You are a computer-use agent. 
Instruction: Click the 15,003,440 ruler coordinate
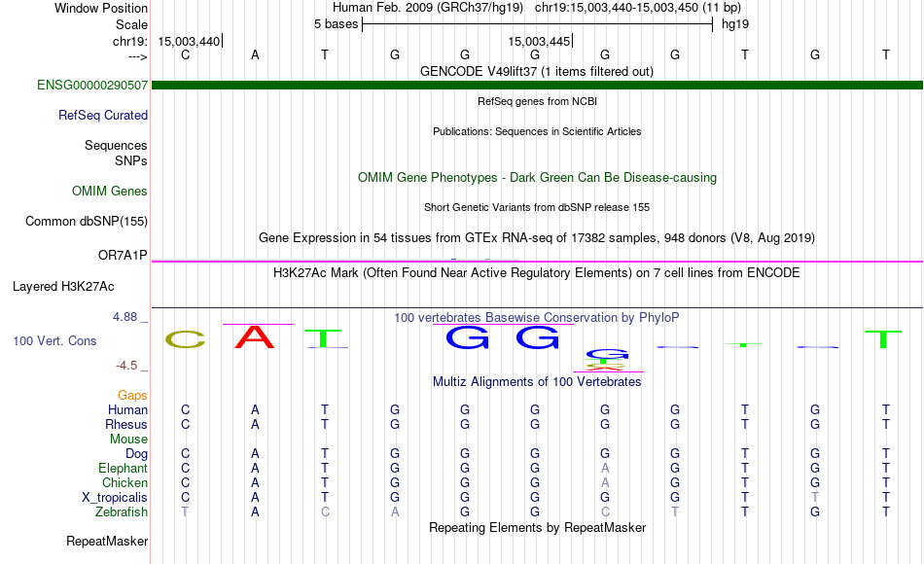(189, 41)
